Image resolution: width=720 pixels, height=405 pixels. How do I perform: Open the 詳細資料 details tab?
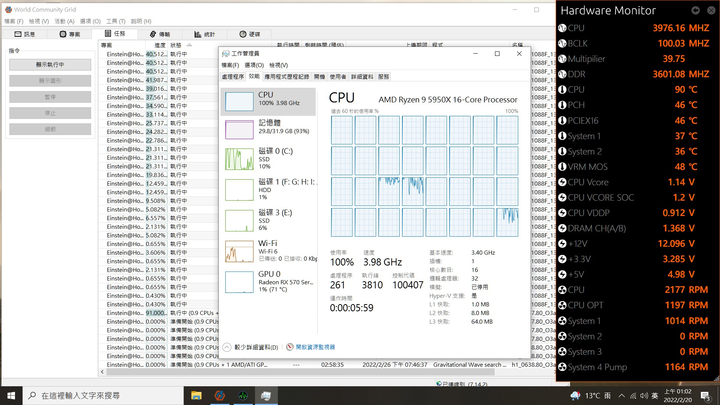click(x=362, y=77)
